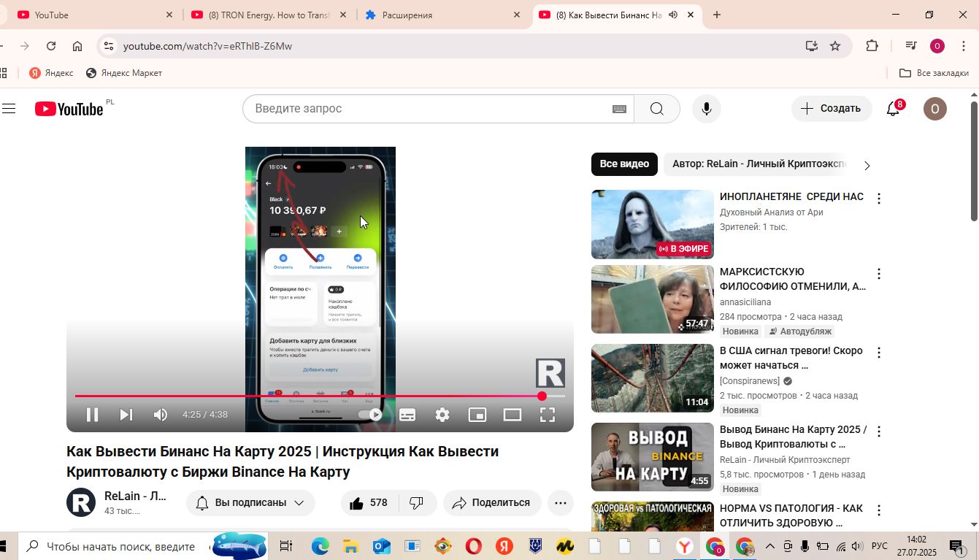Open 'В США сигнал тревоги!' video title

(x=791, y=358)
